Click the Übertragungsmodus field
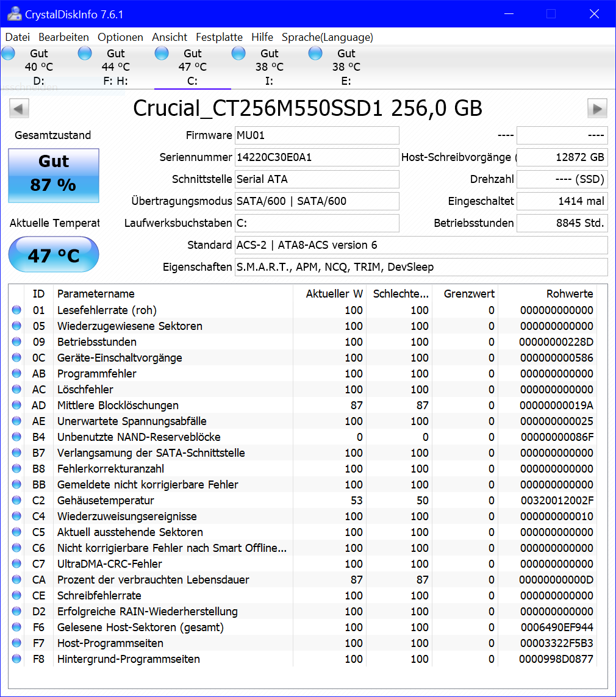The image size is (616, 697). [317, 201]
